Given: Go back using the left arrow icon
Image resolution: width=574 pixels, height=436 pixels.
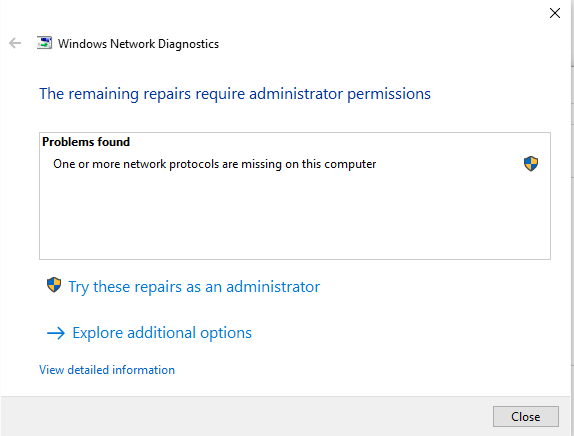Looking at the screenshot, I should (15, 43).
